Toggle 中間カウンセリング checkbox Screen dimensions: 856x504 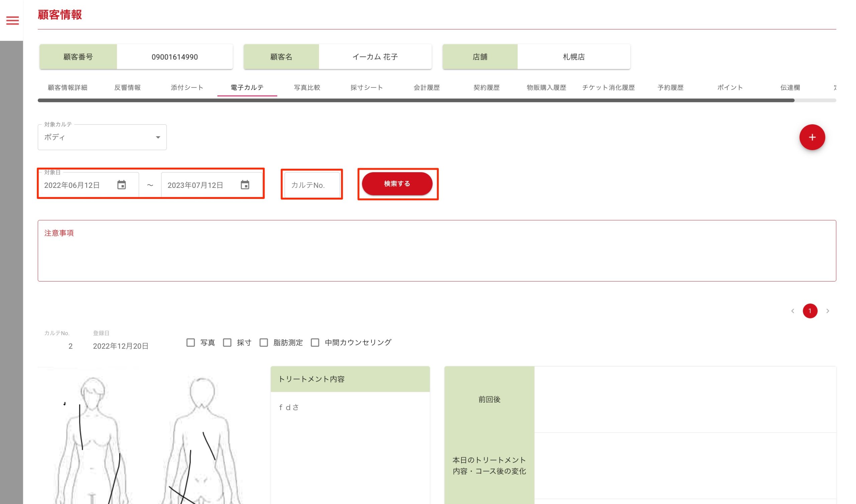tap(315, 342)
